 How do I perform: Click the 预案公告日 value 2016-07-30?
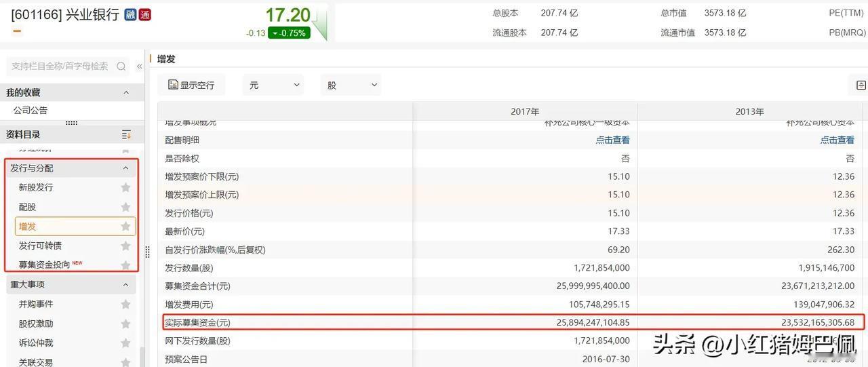tap(606, 359)
